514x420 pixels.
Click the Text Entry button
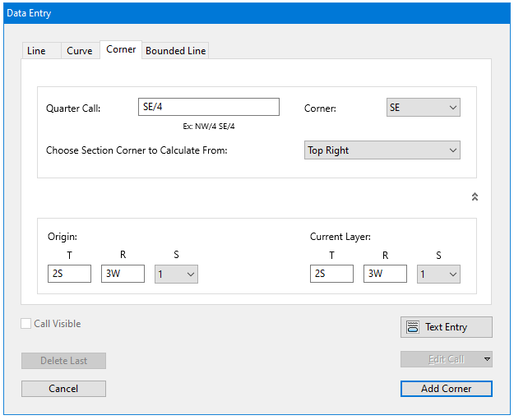pyautogui.click(x=446, y=327)
